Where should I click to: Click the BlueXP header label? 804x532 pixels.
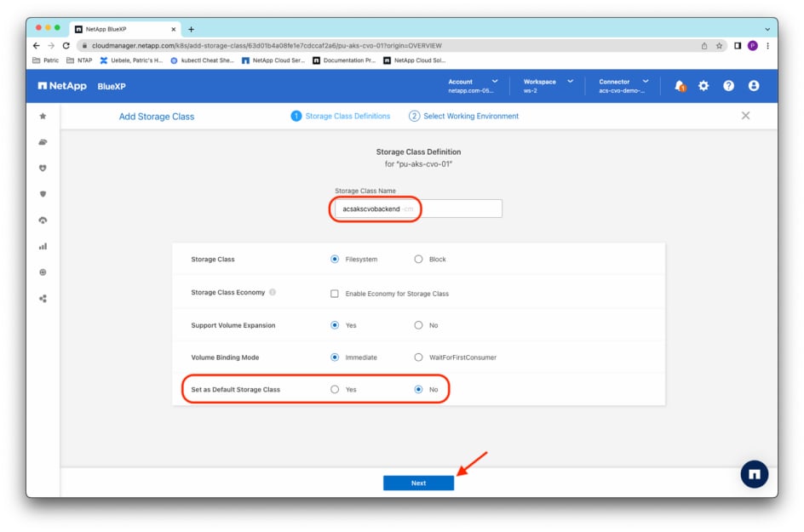112,86
